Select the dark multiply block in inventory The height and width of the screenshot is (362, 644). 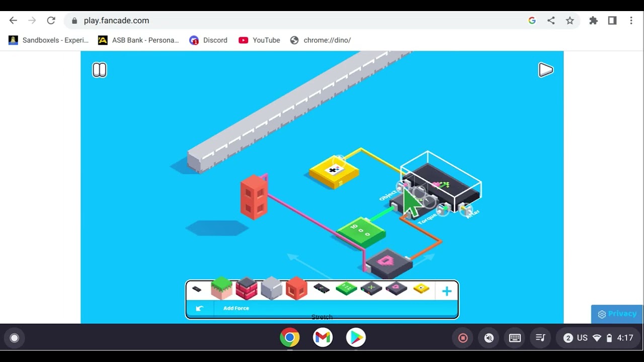coord(371,289)
